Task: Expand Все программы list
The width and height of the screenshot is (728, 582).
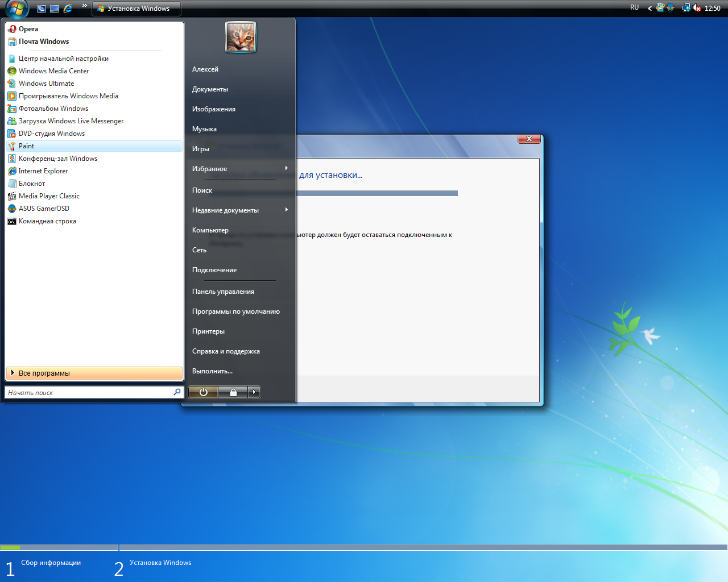Action: coord(94,373)
